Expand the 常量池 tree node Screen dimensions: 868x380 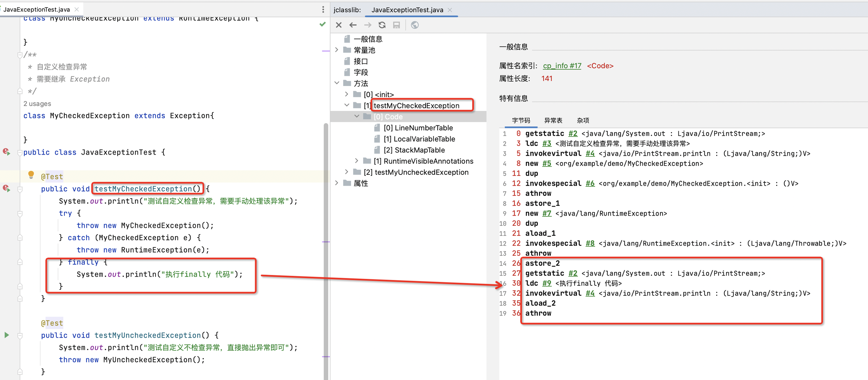[337, 50]
